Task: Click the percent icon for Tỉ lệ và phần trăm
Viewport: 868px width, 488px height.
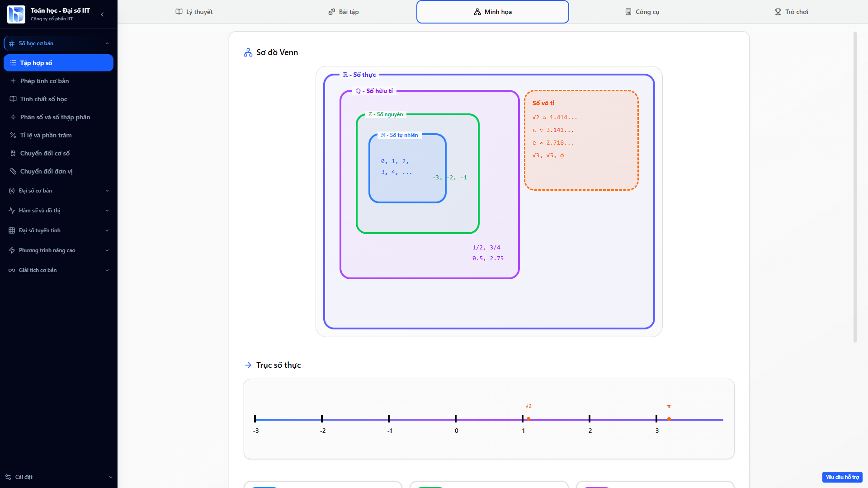Action: click(x=13, y=135)
